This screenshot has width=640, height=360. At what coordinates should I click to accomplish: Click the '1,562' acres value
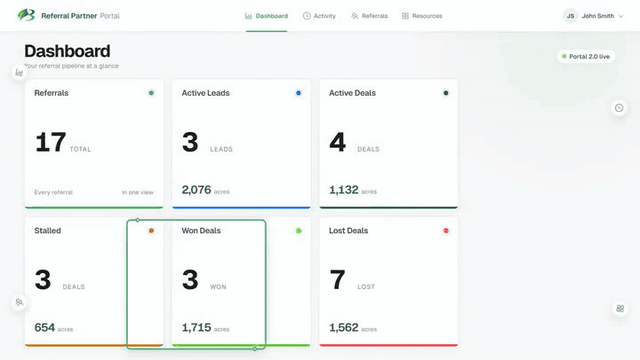(x=344, y=327)
